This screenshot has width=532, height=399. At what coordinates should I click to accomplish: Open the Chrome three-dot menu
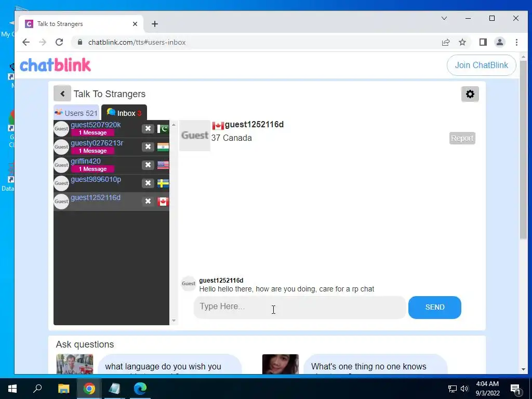click(516, 42)
